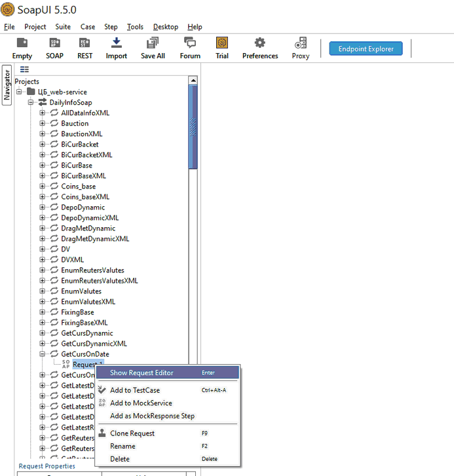The width and height of the screenshot is (454, 476).
Task: Click the Trial toolbar icon
Action: tap(222, 43)
